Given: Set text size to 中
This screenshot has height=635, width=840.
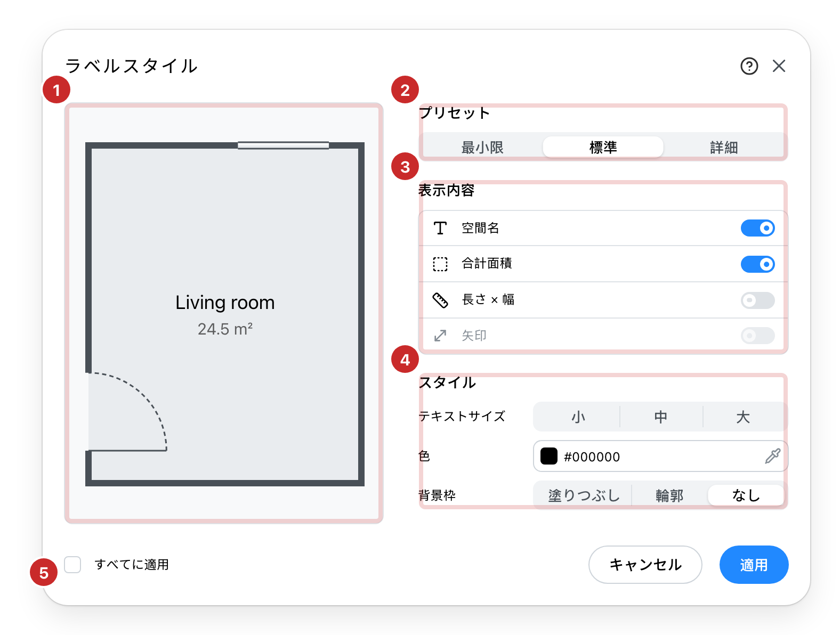Looking at the screenshot, I should 661,417.
